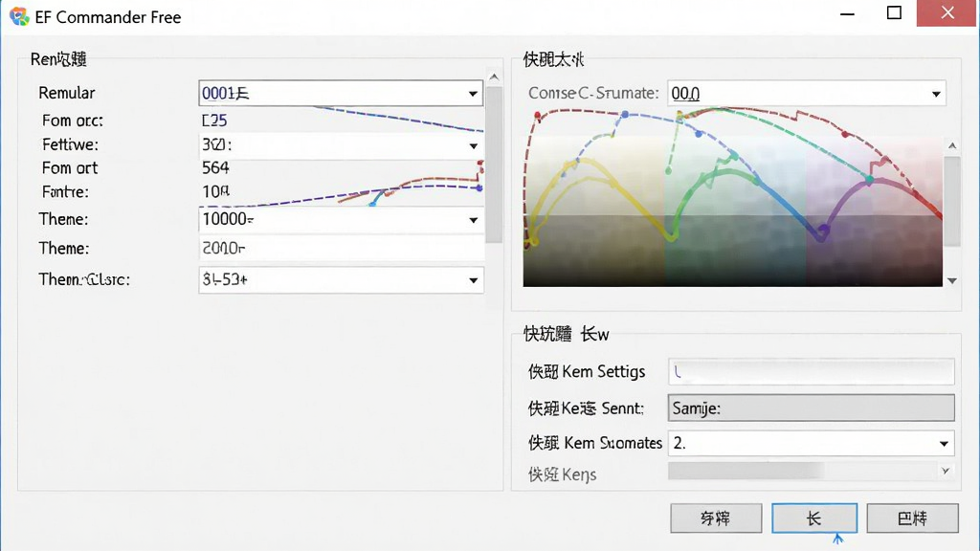Image resolution: width=980 pixels, height=551 pixels.
Task: Close the EF Commander Free window
Action: [x=947, y=13]
